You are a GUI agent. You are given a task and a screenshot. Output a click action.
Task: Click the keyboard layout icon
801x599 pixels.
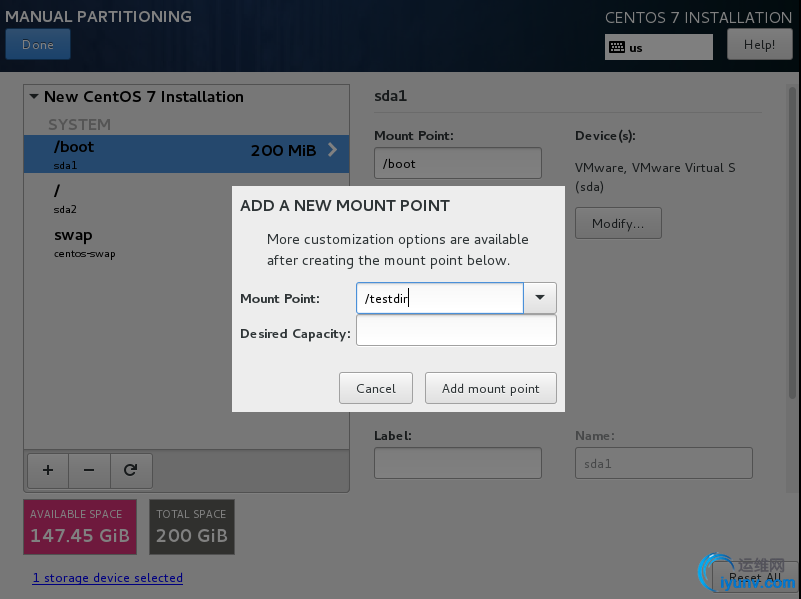[x=617, y=47]
